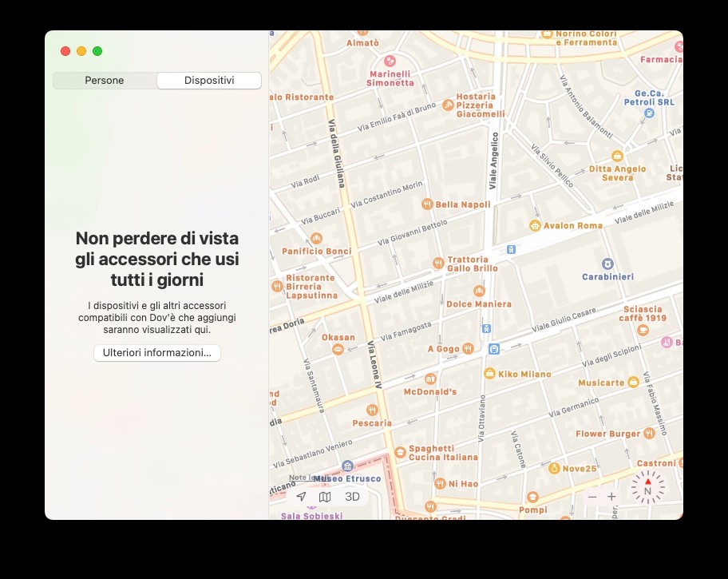Click tram stop icon on Viale delle Milizie
This screenshot has height=579, width=728.
511,249
